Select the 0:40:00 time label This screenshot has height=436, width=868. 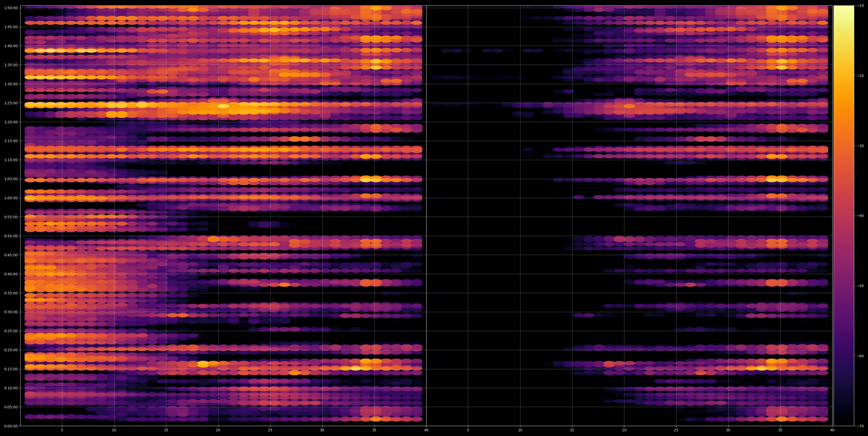(11, 274)
